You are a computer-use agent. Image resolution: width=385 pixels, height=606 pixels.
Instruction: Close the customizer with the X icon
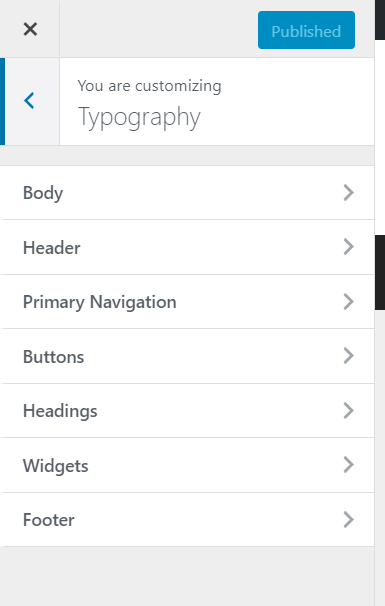pyautogui.click(x=30, y=29)
